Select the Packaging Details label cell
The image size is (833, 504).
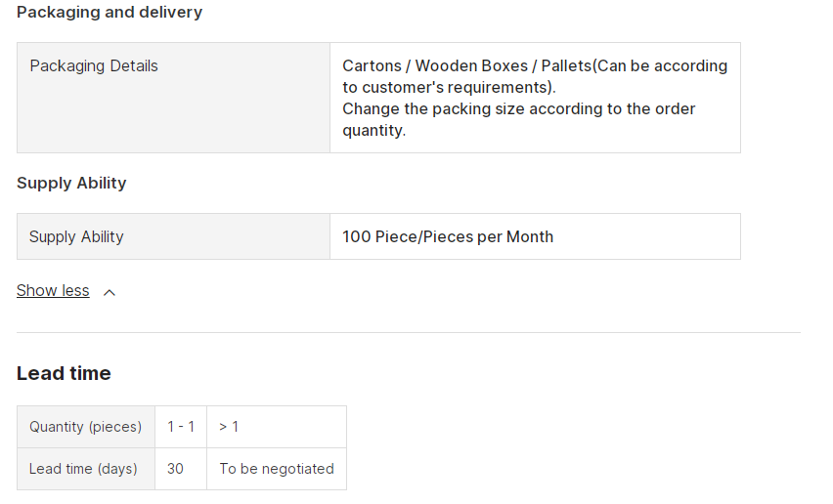click(x=173, y=98)
